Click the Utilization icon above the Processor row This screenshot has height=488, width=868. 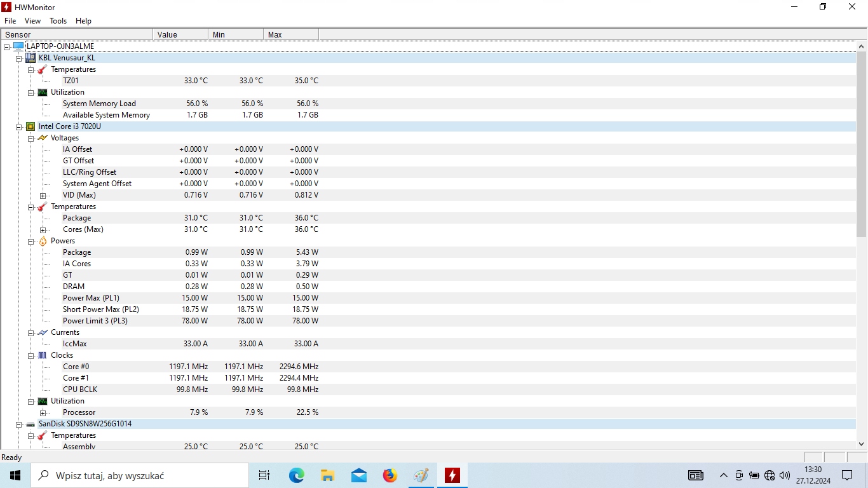pos(43,401)
